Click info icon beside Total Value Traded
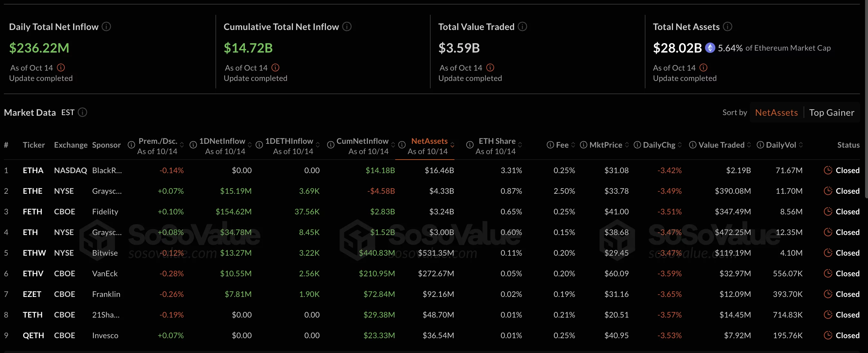868x353 pixels. (522, 27)
